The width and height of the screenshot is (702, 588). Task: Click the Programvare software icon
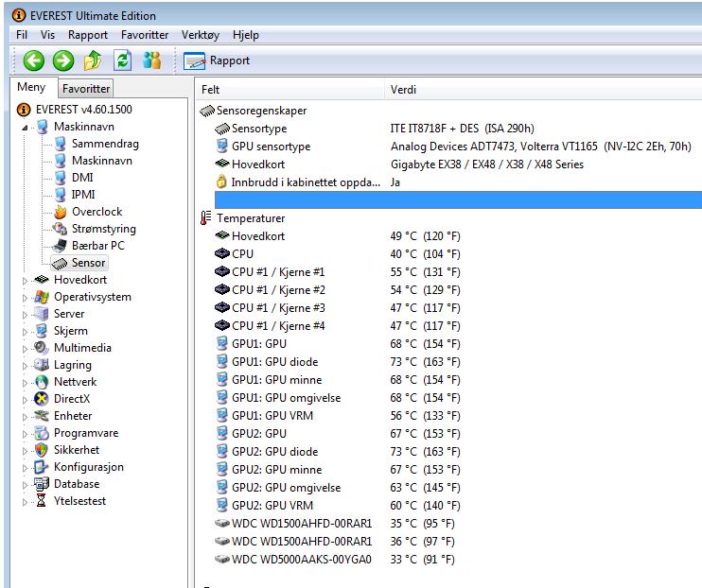tap(42, 433)
